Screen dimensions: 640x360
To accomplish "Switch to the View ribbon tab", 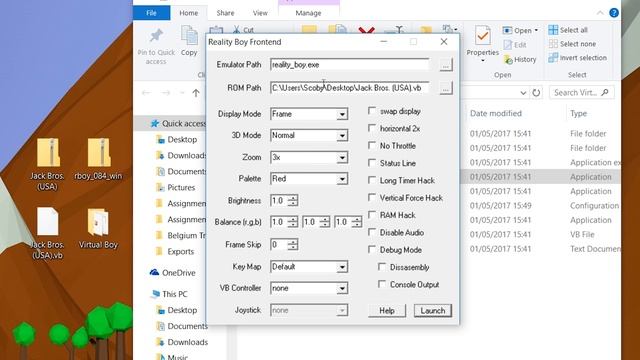I will pyautogui.click(x=260, y=13).
